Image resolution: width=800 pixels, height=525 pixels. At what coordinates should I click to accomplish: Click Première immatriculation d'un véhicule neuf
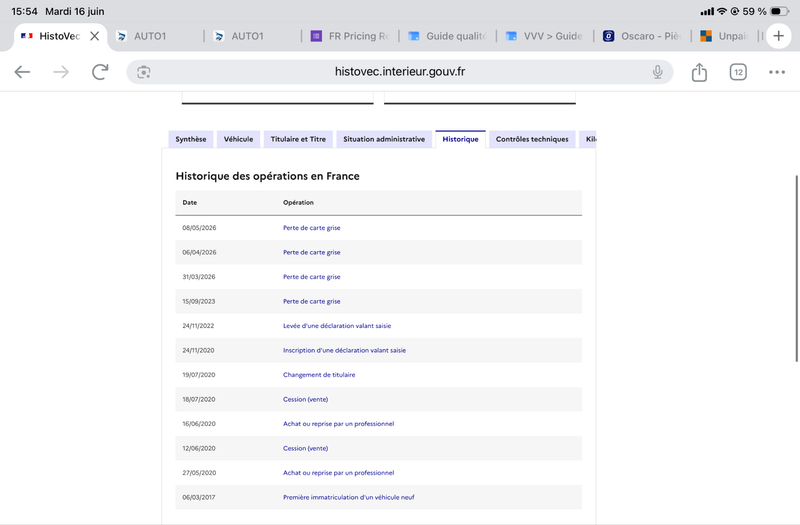coord(348,497)
